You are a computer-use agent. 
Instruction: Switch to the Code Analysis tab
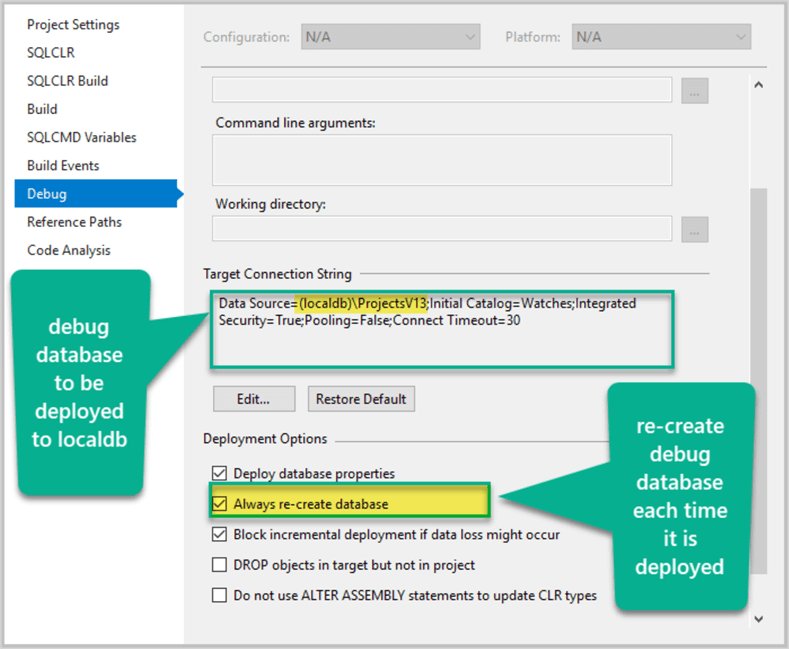click(68, 250)
